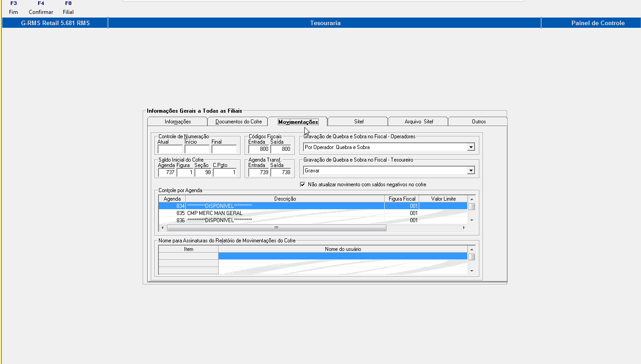
Task: Click the Final numbering field
Action: (224, 149)
